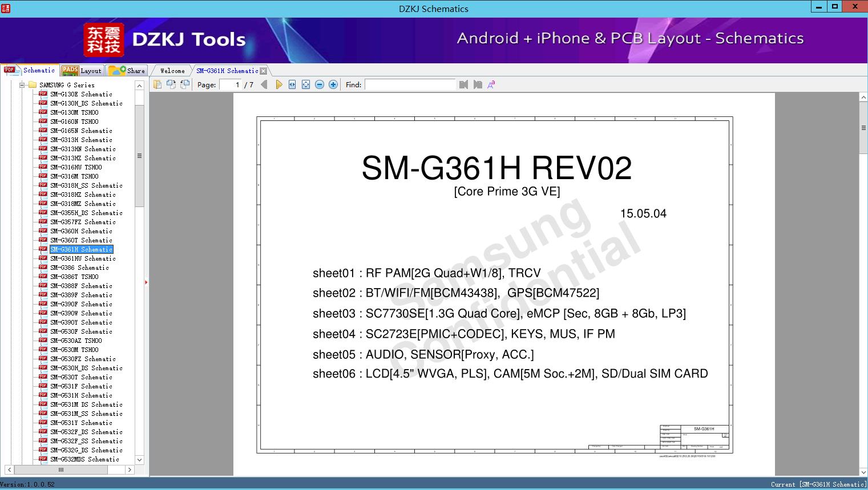
Task: Open SM-G316HU TSHOO entry
Action: [x=76, y=167]
